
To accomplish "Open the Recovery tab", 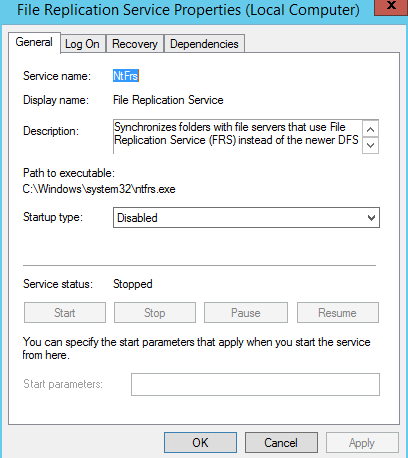I will click(135, 44).
